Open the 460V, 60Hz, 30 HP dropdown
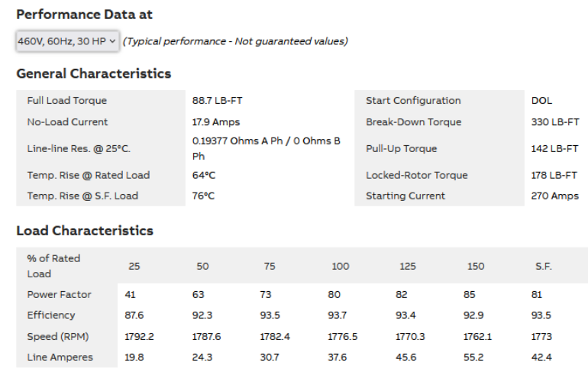588x382 pixels. (67, 41)
